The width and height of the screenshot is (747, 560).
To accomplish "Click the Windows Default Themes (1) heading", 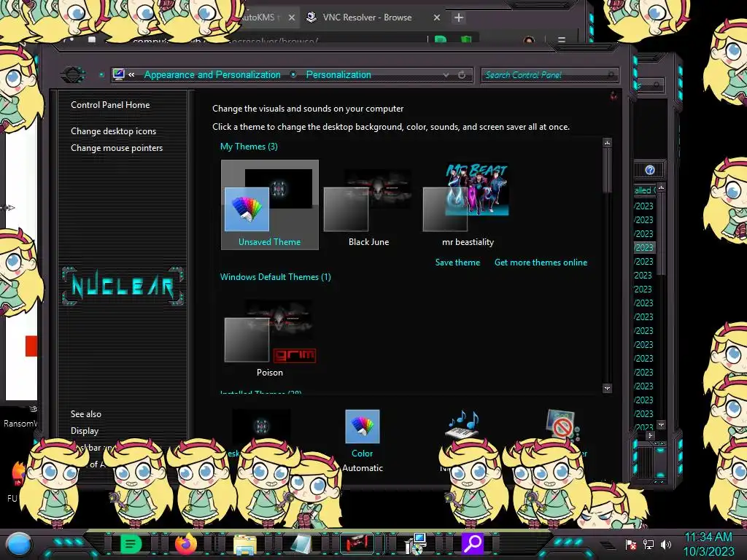I will (275, 277).
